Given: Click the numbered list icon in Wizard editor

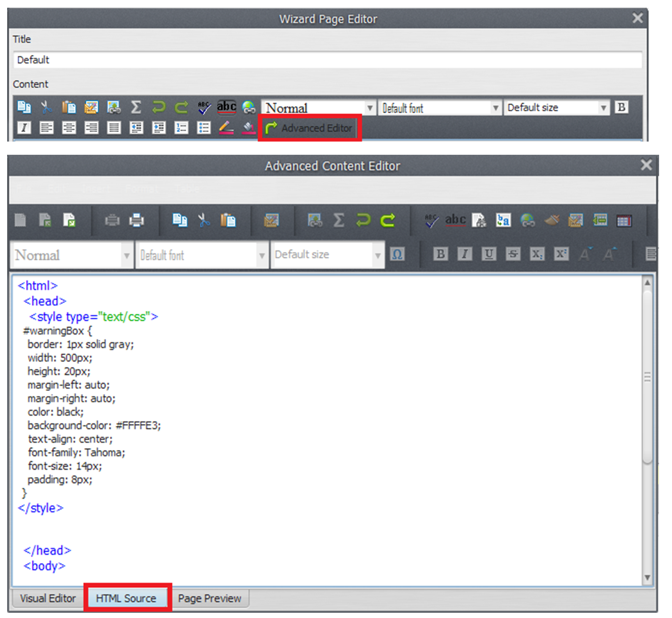Looking at the screenshot, I should [181, 128].
